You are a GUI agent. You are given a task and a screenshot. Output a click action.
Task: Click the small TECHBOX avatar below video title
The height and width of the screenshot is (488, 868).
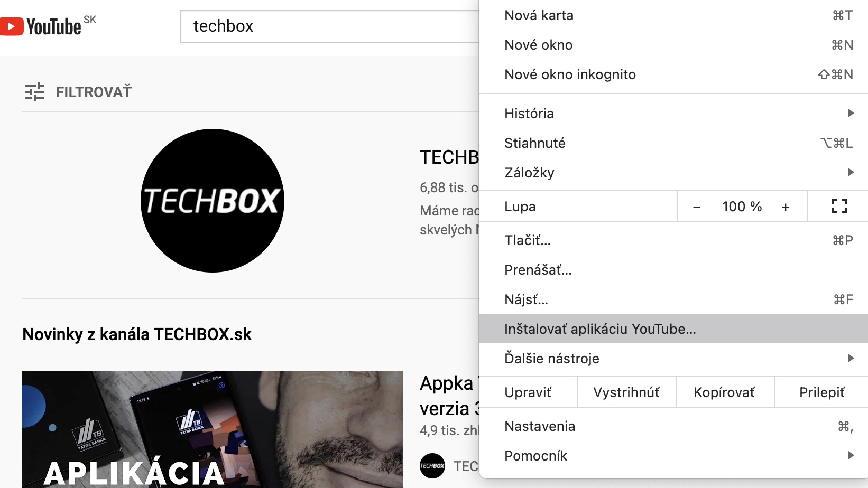(432, 466)
